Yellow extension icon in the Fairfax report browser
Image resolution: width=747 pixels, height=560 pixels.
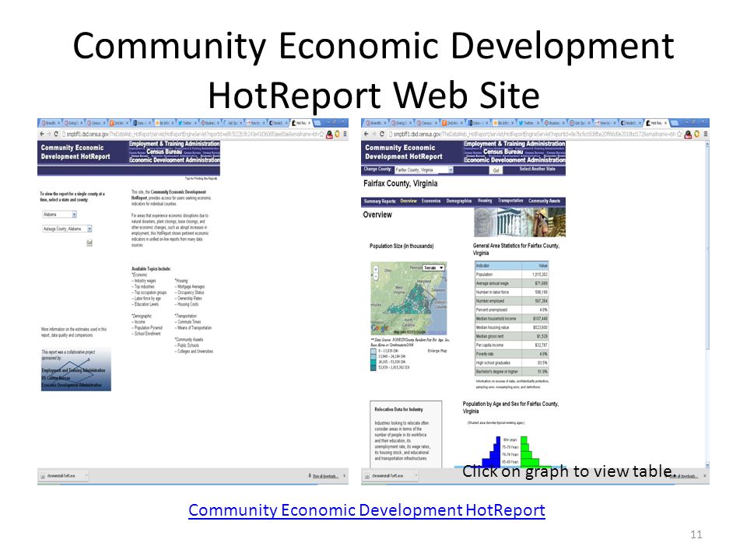(x=696, y=135)
